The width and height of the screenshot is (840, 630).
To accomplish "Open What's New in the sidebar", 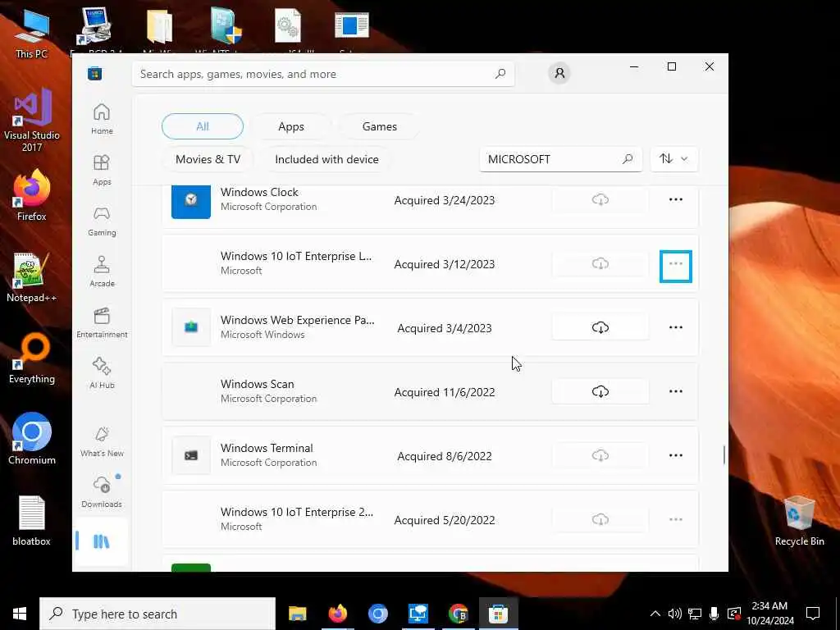I will point(102,441).
